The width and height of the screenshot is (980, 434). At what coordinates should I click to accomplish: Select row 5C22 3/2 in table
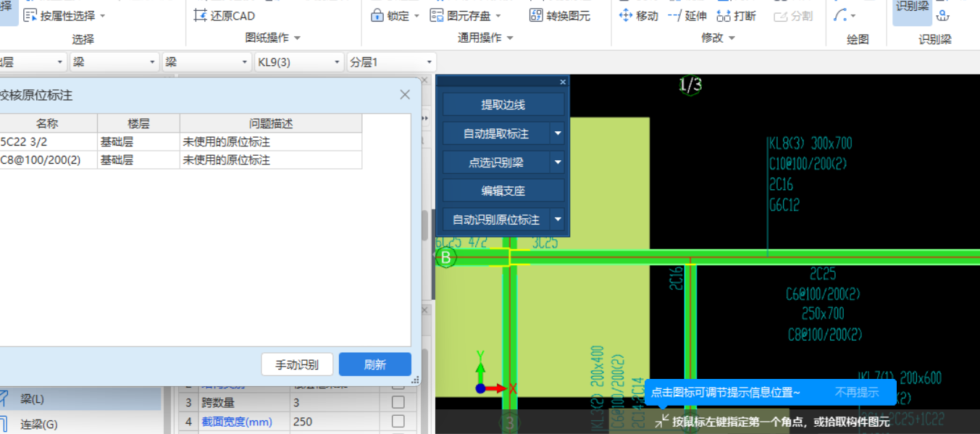(x=180, y=142)
